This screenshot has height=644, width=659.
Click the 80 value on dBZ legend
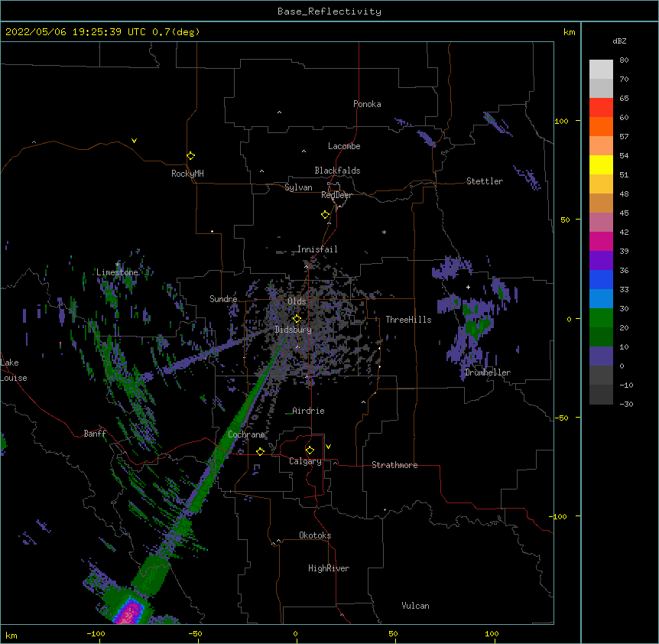click(624, 60)
